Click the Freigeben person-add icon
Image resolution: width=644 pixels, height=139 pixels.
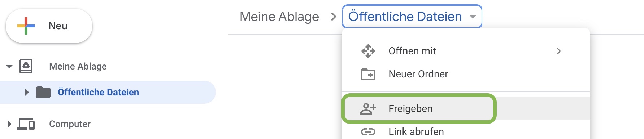(368, 109)
